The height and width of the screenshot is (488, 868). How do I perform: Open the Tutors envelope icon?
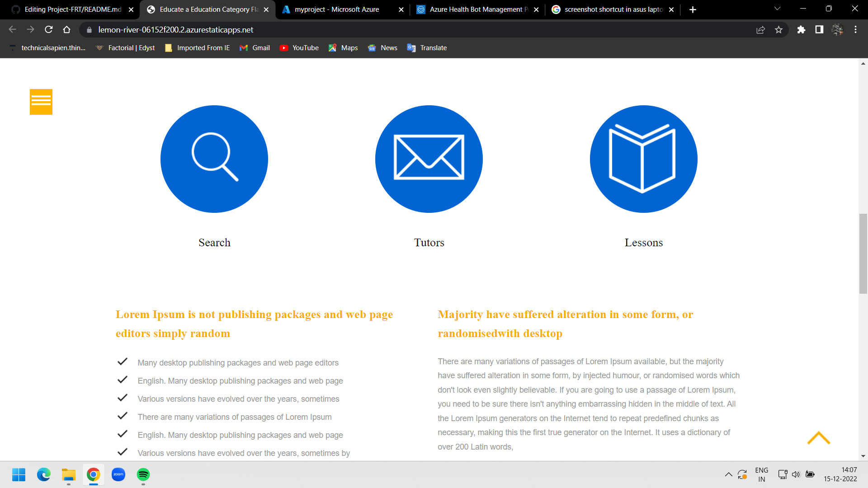(x=429, y=159)
